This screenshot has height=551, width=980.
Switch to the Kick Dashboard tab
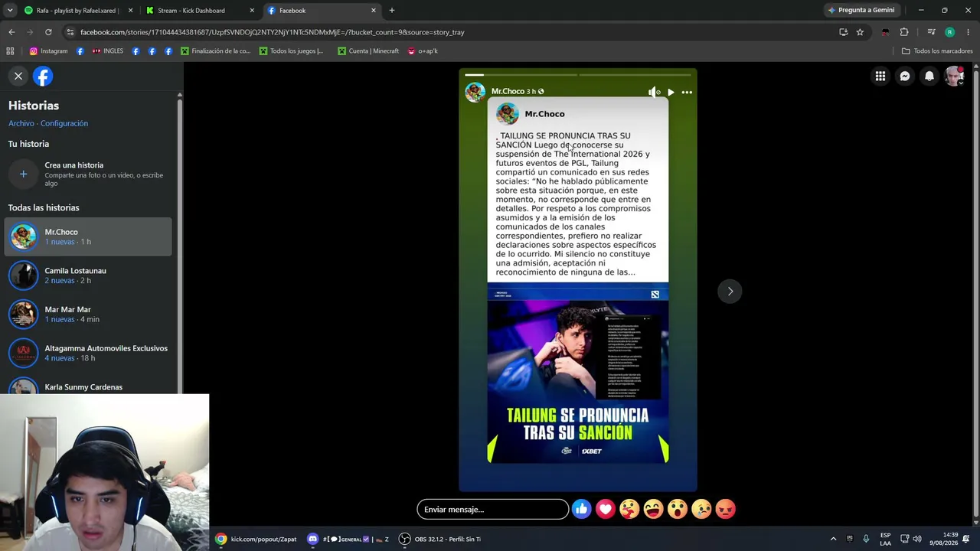click(200, 10)
